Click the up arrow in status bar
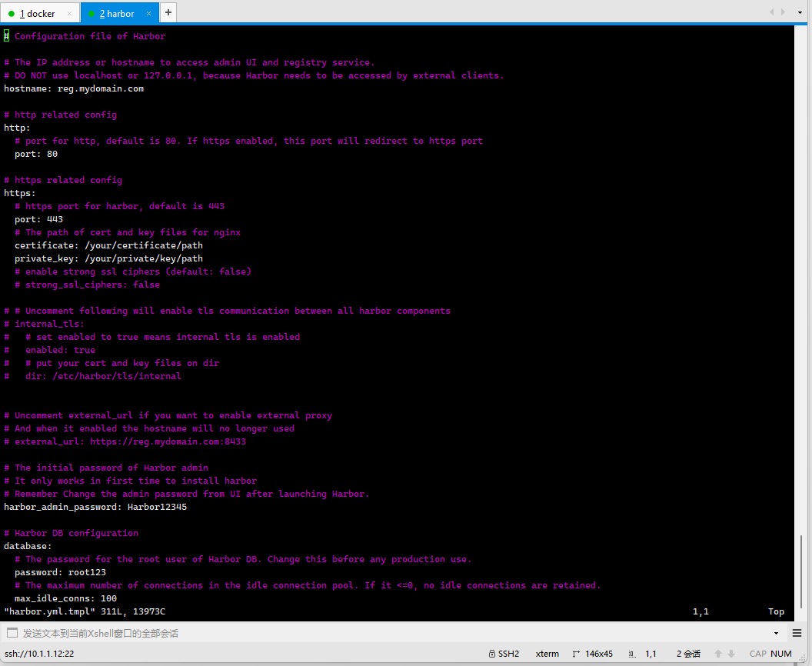 (718, 654)
